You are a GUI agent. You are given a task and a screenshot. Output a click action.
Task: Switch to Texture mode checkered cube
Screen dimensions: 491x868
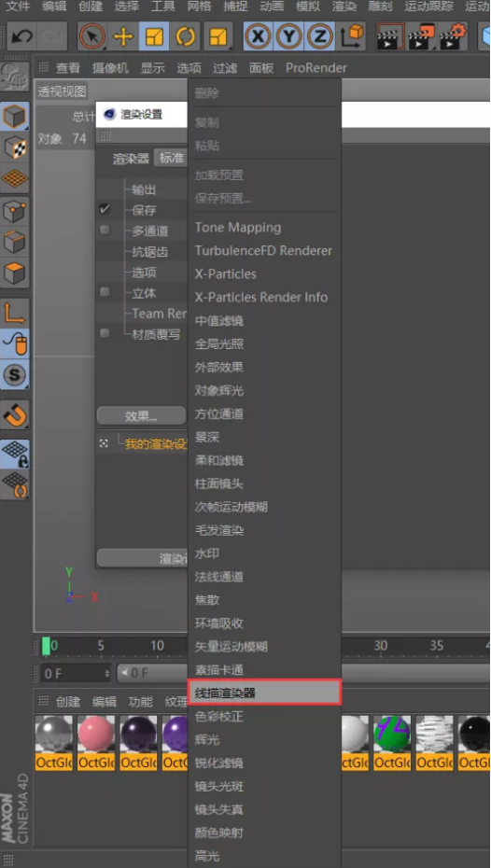(15, 147)
